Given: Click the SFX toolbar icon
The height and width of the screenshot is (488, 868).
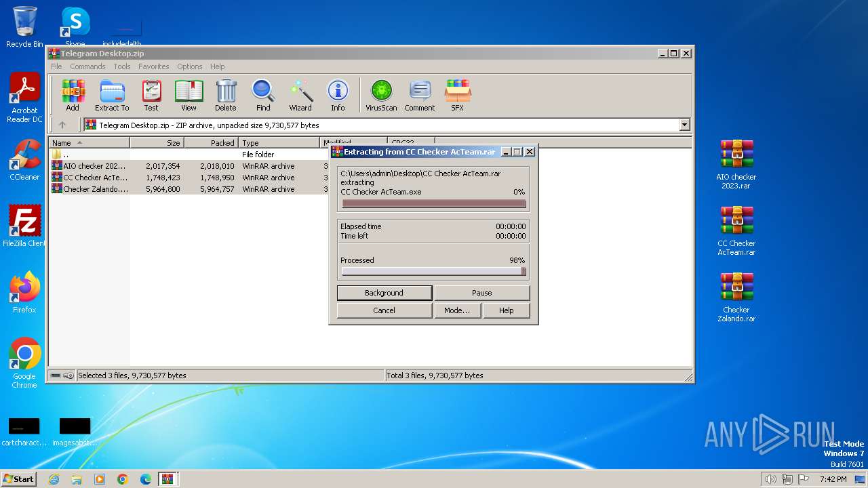Looking at the screenshot, I should click(458, 95).
